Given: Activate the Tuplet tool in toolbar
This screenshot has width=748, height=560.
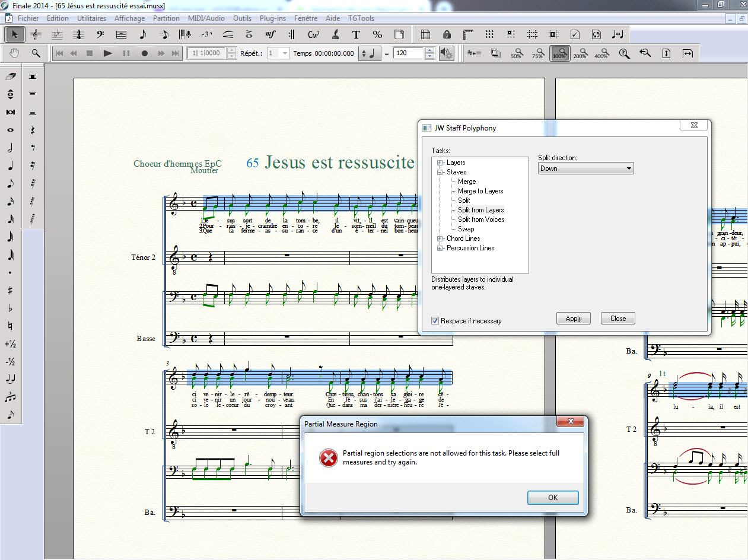Looking at the screenshot, I should pyautogui.click(x=207, y=34).
